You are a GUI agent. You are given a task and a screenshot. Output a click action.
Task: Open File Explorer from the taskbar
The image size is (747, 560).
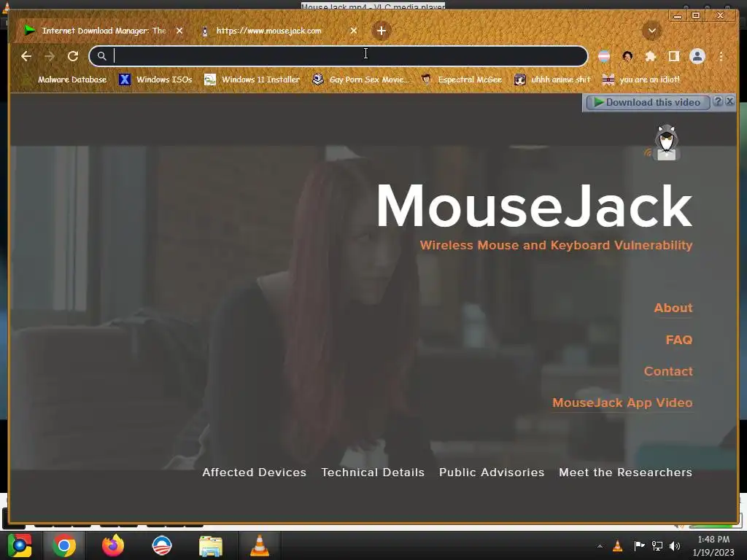point(211,545)
